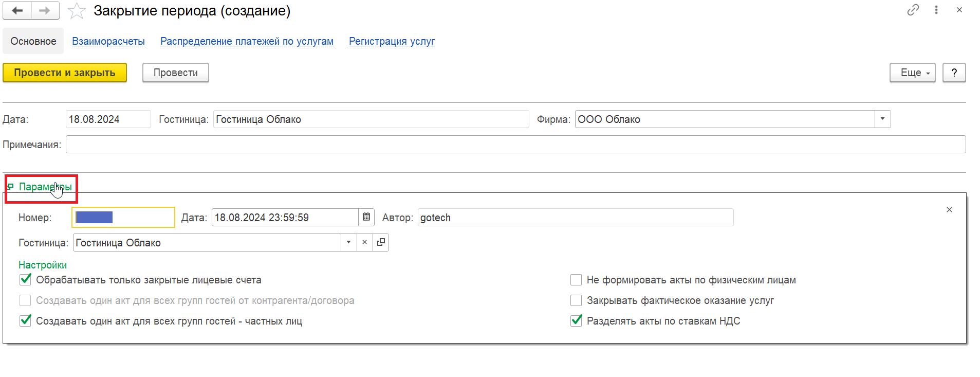Close the Параметры popup panel
The image size is (980, 377).
(949, 209)
